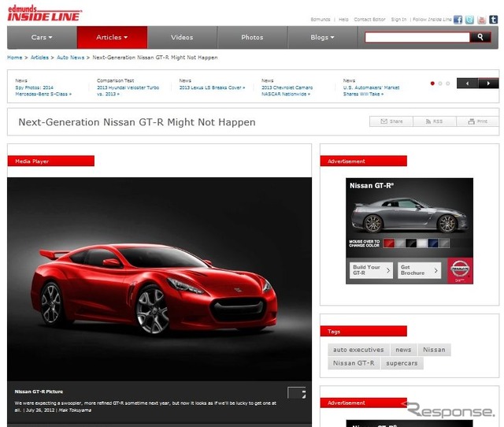Click the Nissan logo in the ad
The image size is (504, 427).
[x=460, y=270]
